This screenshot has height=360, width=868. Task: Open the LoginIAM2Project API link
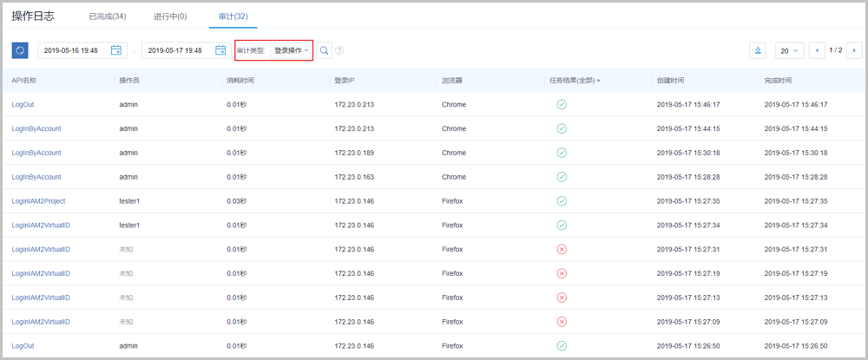pos(38,200)
